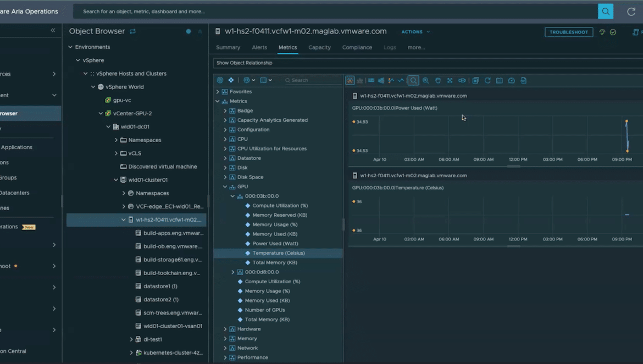The width and height of the screenshot is (643, 364).
Task: Expand the CPU metrics group
Action: click(x=225, y=139)
